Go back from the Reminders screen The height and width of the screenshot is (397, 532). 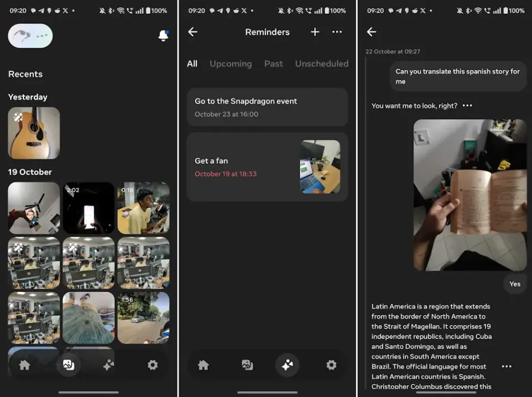[193, 32]
